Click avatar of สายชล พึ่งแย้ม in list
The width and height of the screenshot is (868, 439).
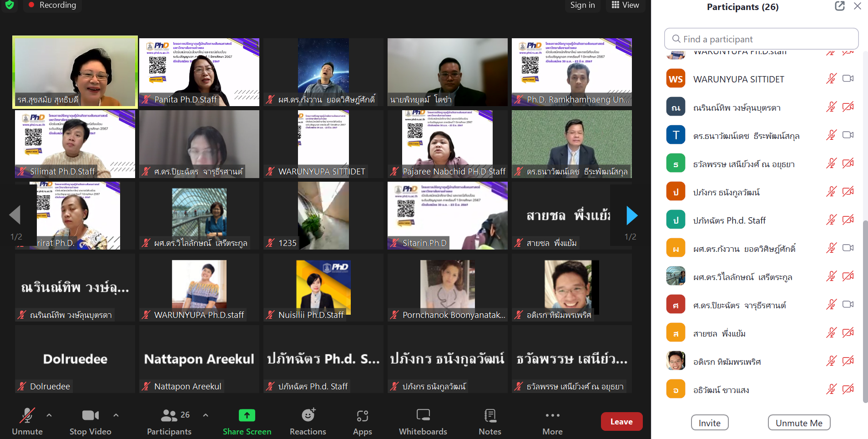676,333
